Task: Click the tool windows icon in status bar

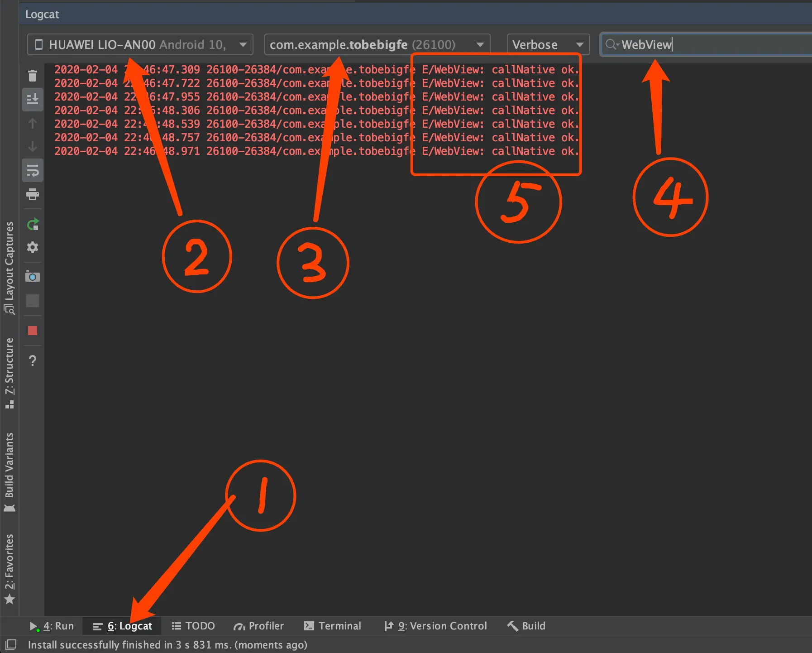Action: pyautogui.click(x=10, y=644)
